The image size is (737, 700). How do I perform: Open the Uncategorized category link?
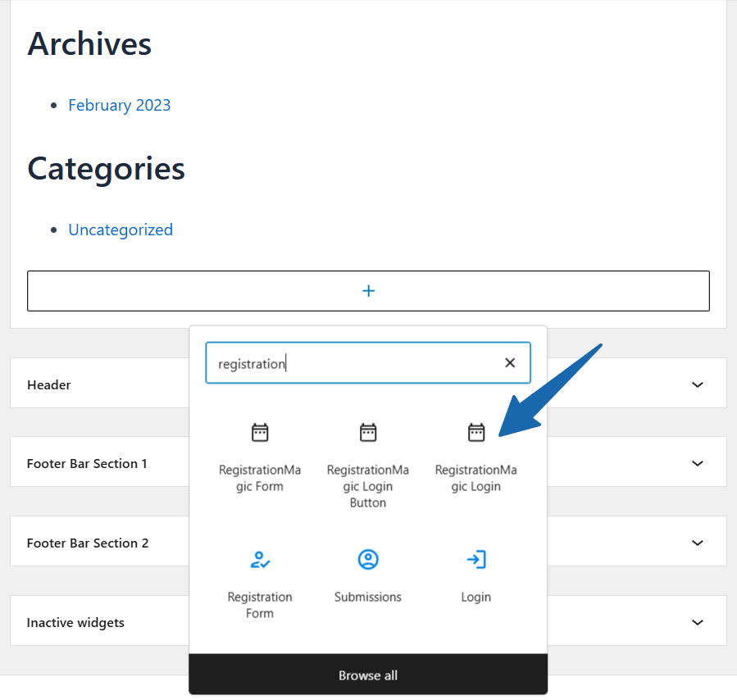tap(121, 230)
